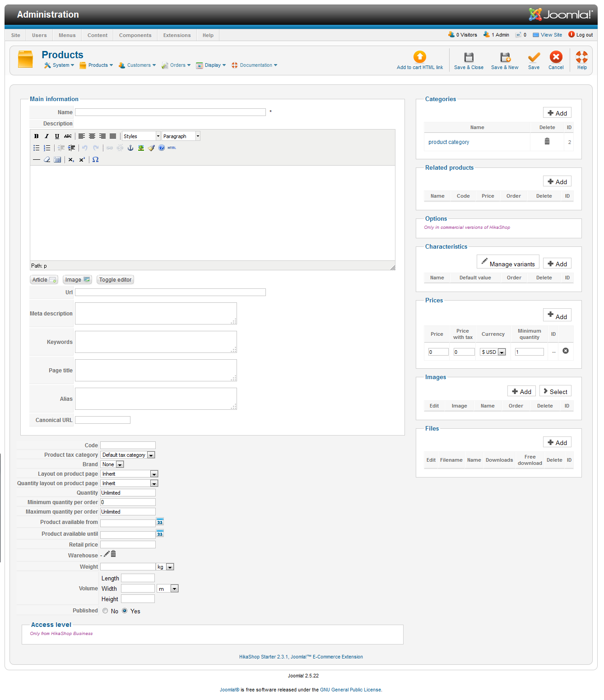Open the Site menu

(16, 35)
